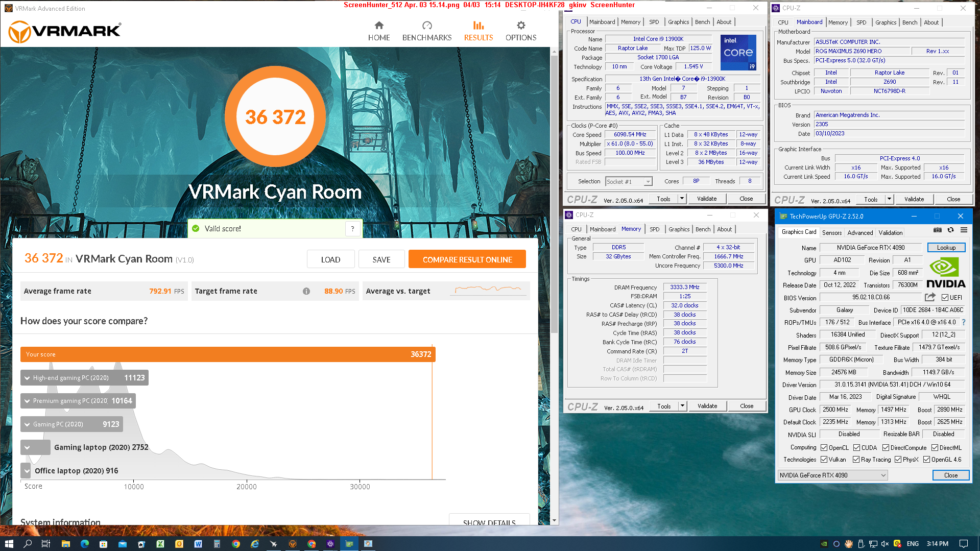Open Microsoft Store from taskbar
Screen dimensions: 980x551
pos(103,544)
